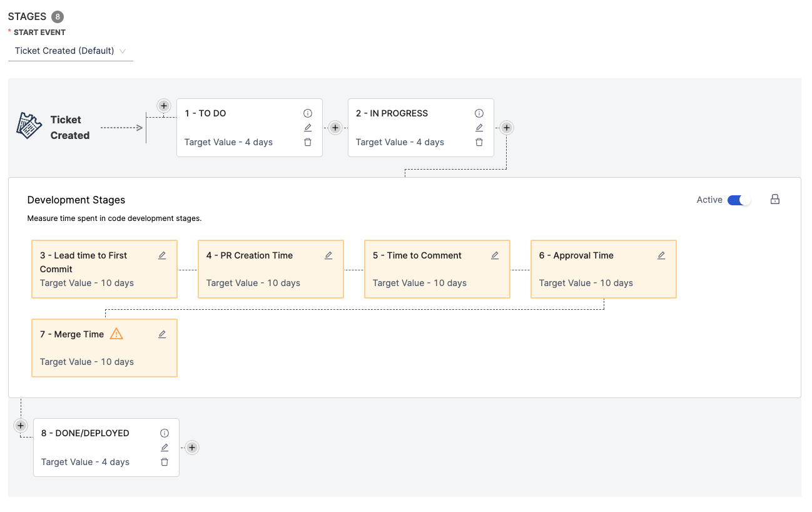Add a stage before TO DO
This screenshot has height=512, width=812.
[164, 106]
